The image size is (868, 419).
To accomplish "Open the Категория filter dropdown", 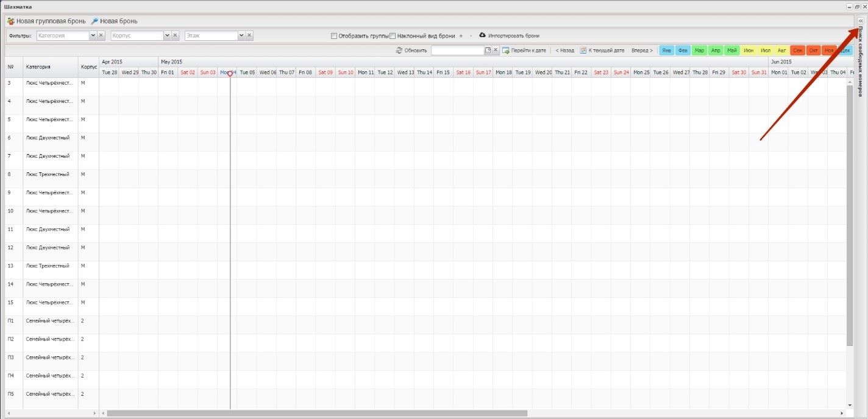I will click(93, 36).
